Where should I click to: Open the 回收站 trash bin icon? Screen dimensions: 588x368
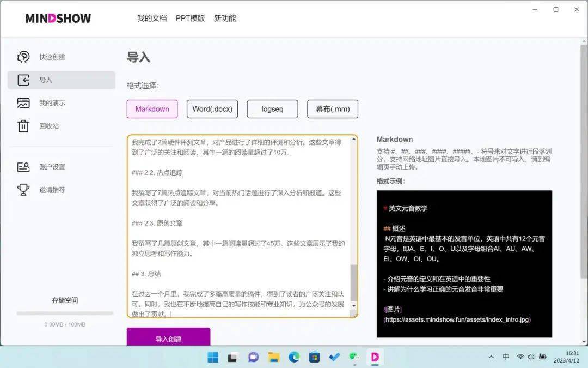[23, 126]
